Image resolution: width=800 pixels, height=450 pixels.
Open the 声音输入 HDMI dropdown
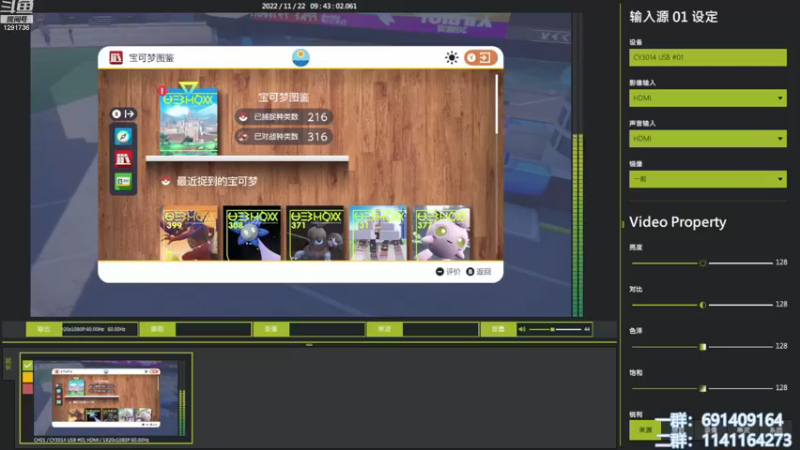708,139
